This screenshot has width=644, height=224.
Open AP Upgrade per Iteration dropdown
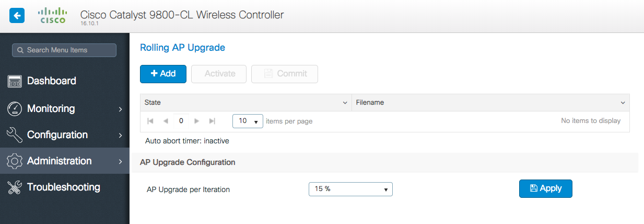point(350,189)
